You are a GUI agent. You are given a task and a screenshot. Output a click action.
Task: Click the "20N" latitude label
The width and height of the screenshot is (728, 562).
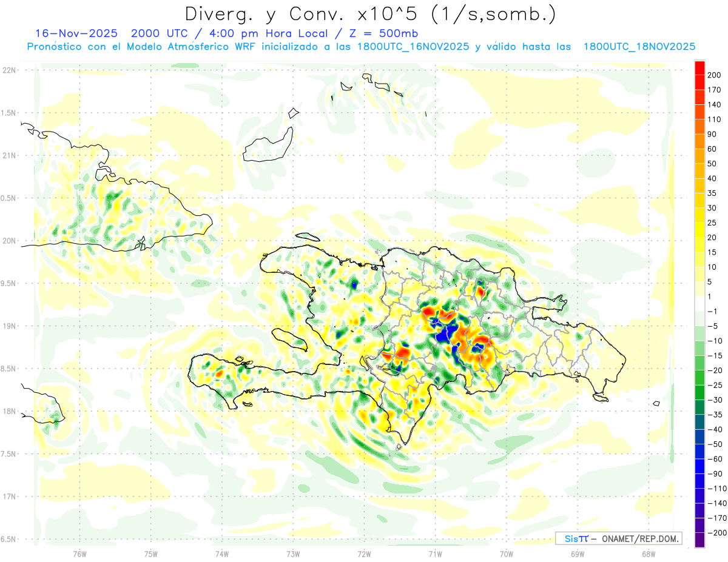pyautogui.click(x=9, y=241)
